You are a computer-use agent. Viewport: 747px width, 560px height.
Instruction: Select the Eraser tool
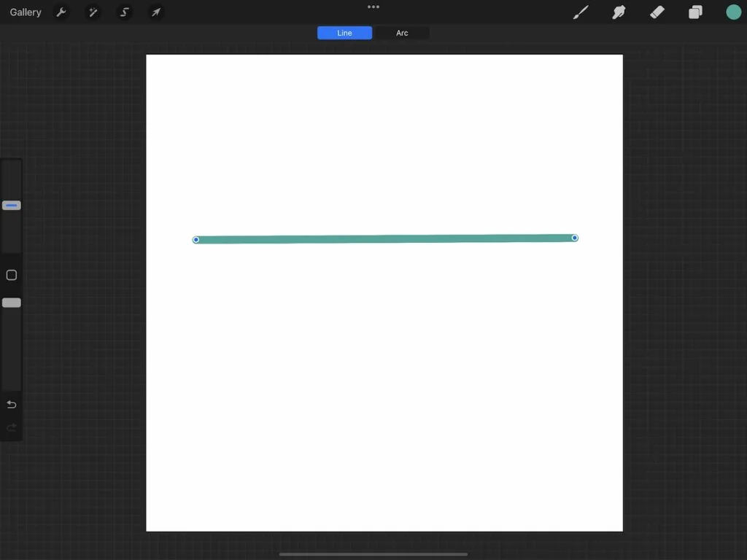(x=657, y=12)
